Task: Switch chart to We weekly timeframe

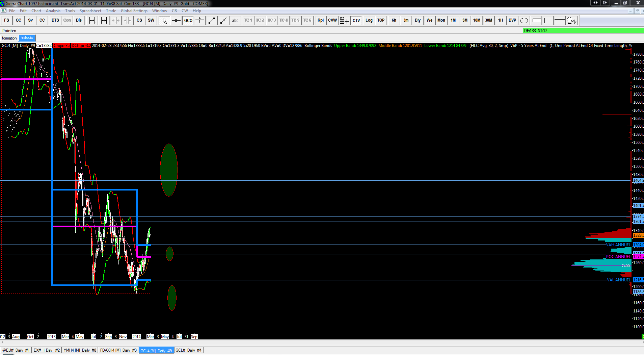Action: pos(429,20)
